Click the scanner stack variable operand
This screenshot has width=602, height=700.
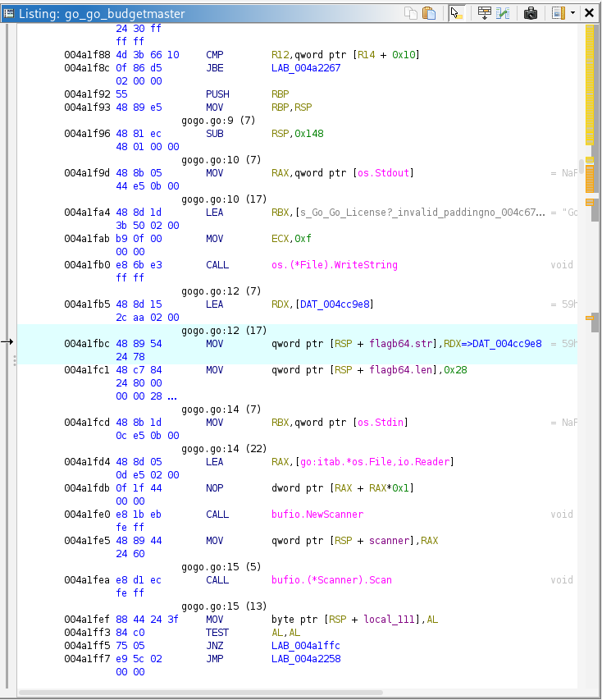pyautogui.click(x=389, y=541)
